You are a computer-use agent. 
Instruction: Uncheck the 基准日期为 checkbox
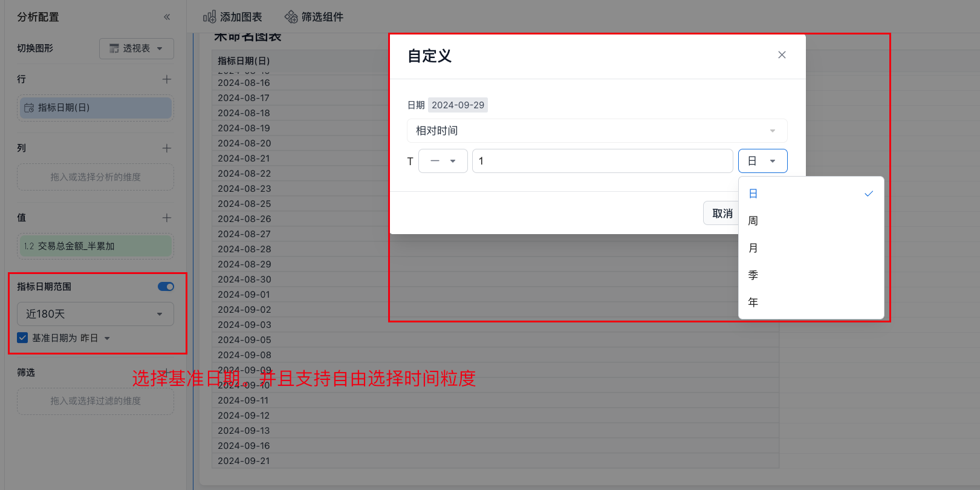(x=22, y=338)
